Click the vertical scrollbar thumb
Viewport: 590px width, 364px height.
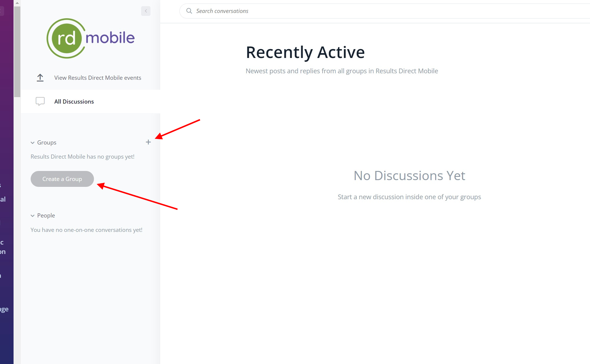(17, 51)
